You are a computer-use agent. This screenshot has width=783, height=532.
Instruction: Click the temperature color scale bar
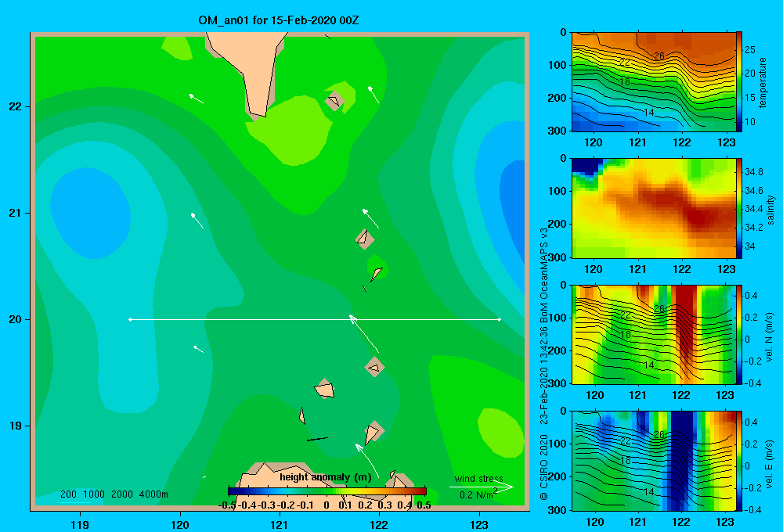[739, 81]
